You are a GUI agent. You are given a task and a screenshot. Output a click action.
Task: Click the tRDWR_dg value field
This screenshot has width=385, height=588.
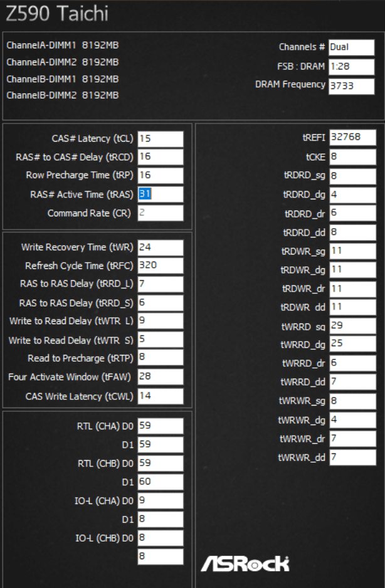353,270
